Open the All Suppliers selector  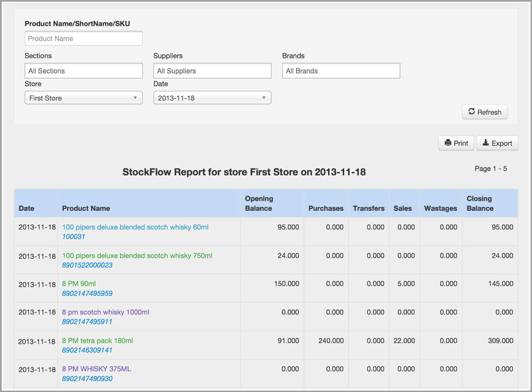coord(212,71)
